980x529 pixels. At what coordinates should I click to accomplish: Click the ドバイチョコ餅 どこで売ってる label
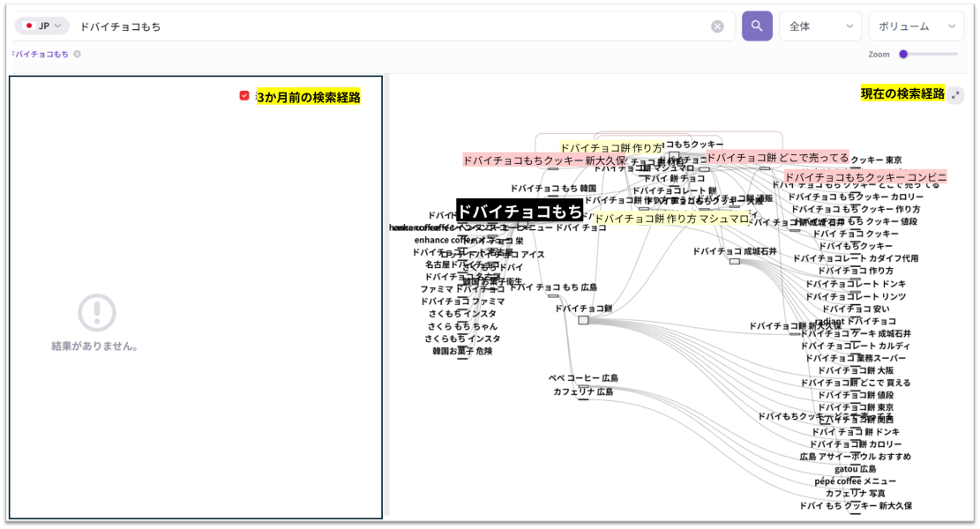(777, 158)
